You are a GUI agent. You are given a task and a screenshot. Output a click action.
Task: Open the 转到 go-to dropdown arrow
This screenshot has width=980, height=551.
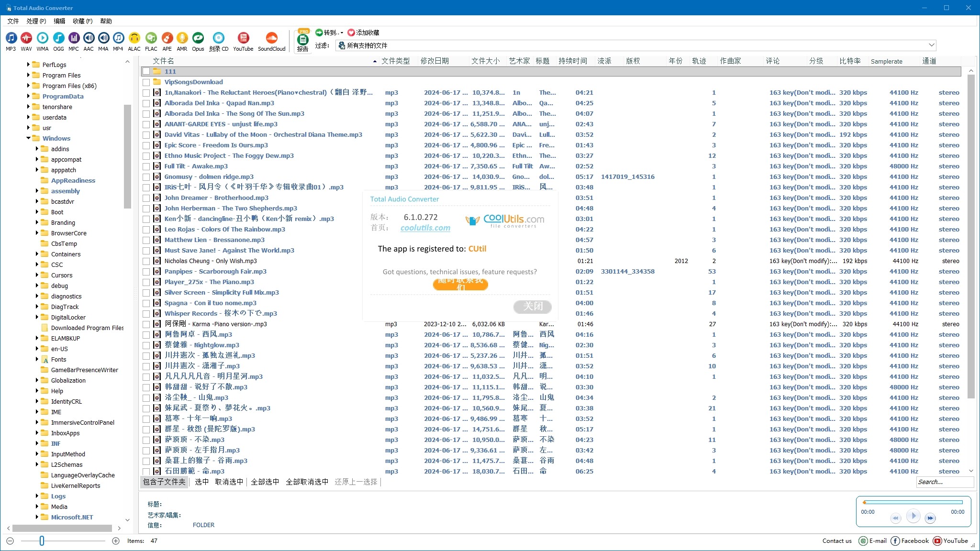click(342, 33)
